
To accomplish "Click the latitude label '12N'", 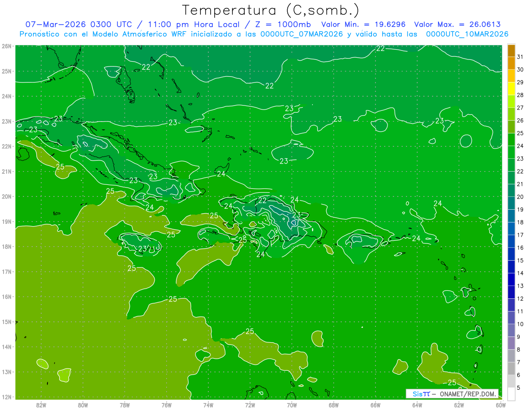I will coord(7,397).
